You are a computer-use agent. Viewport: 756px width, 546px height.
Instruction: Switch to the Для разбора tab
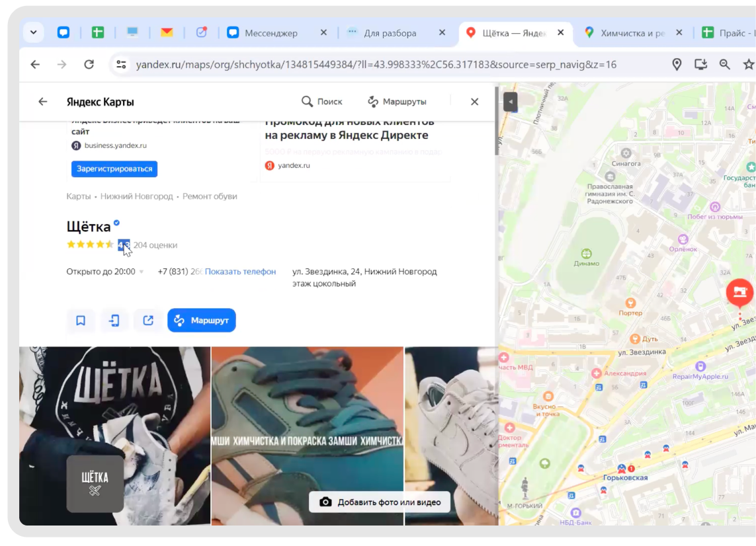click(x=390, y=33)
